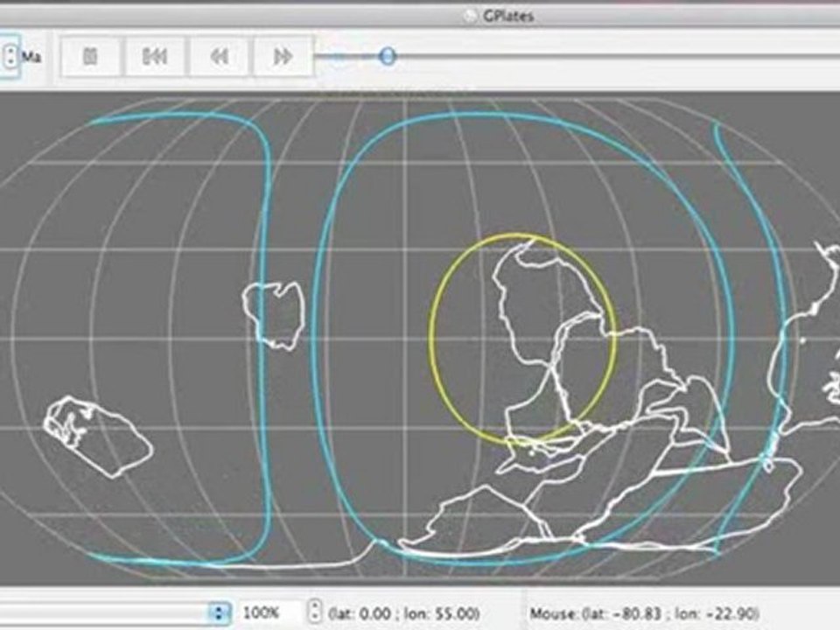Image resolution: width=840 pixels, height=630 pixels.
Task: Adjust the zoom percentage stepper
Action: pyautogui.click(x=316, y=612)
